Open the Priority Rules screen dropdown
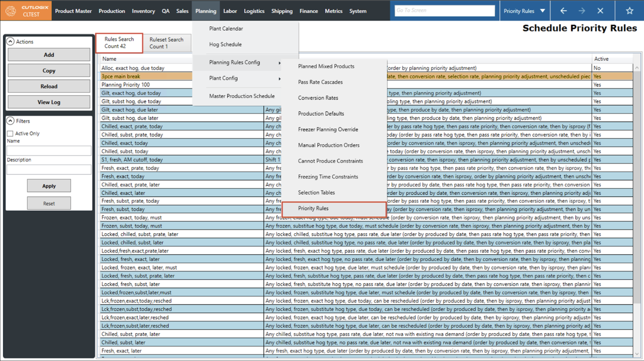Screen dimensions: 644x361 point(542,11)
